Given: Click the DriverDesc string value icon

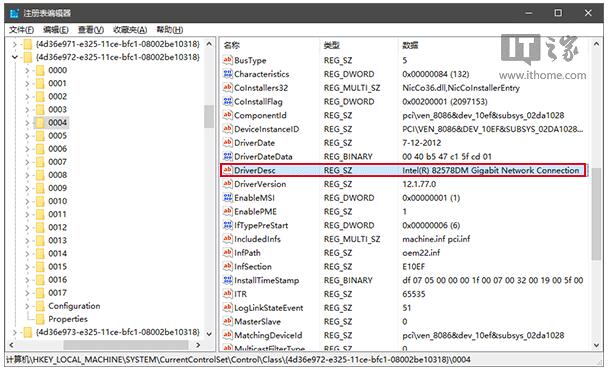Looking at the screenshot, I should tap(228, 170).
